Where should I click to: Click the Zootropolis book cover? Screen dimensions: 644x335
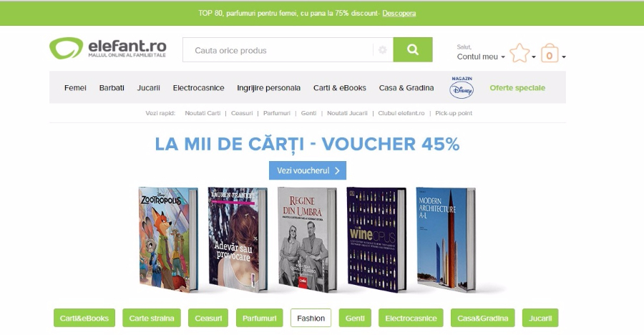pos(168,239)
